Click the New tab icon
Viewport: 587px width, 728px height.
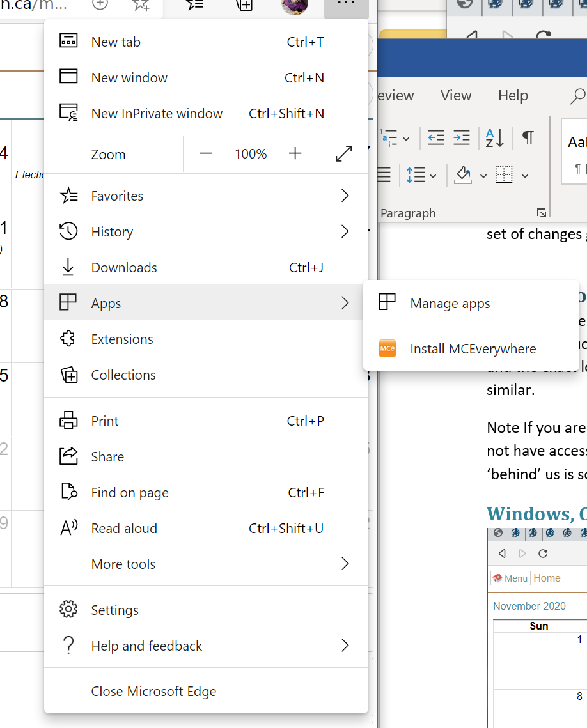(x=68, y=41)
